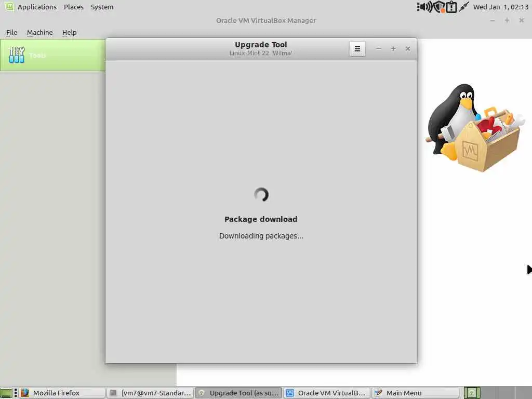This screenshot has height=399, width=532.
Task: Select Tools item in VirtualBox sidebar
Action: pos(52,55)
